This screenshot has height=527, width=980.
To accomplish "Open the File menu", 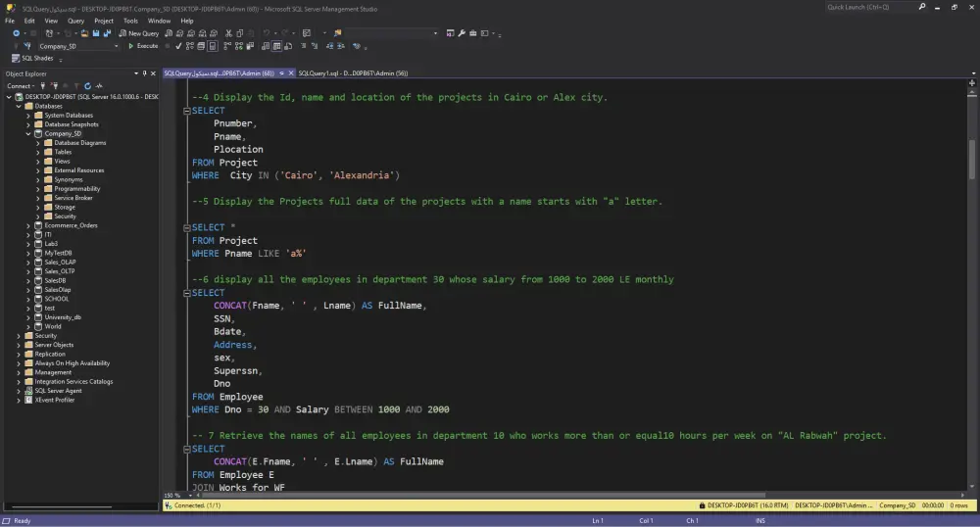I will coord(10,21).
